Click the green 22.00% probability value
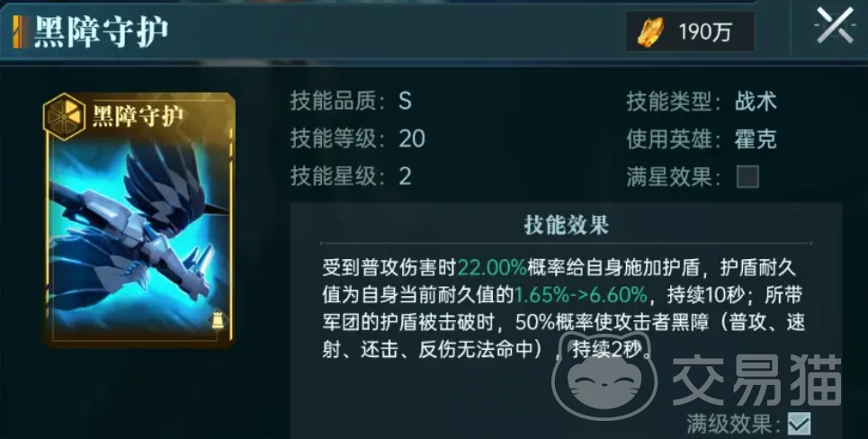Viewport: 868px width, 439px height. [x=492, y=268]
